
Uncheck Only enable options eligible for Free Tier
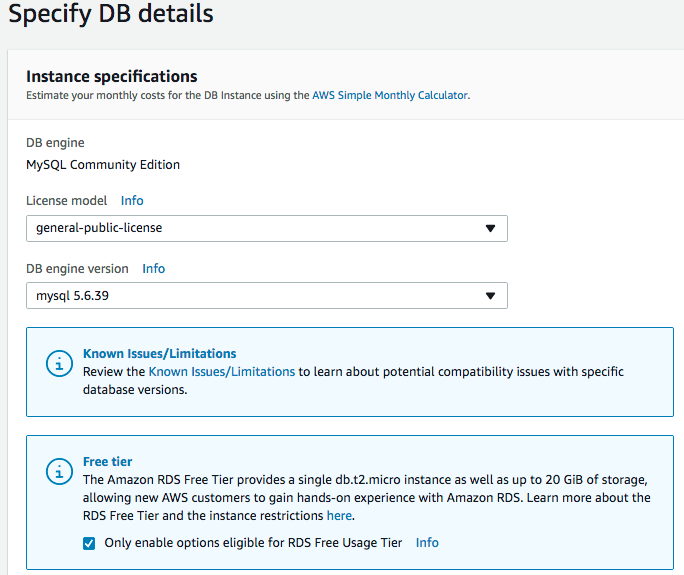(89, 543)
